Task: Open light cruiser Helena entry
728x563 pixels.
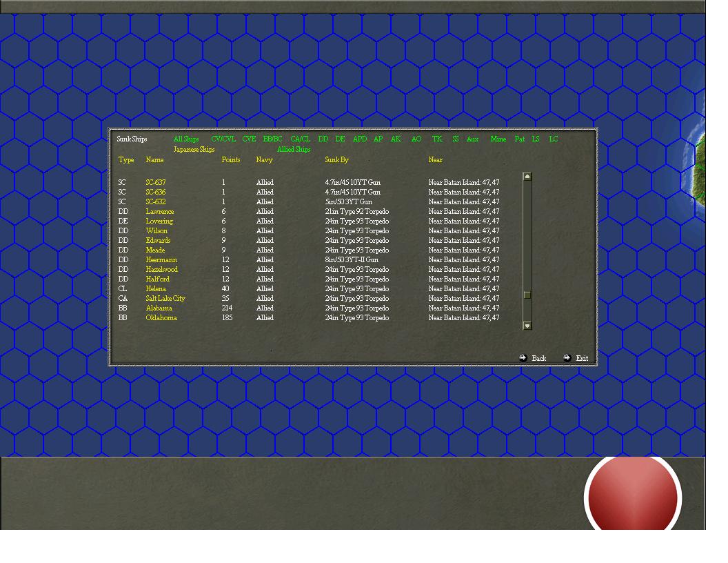Action: (x=156, y=289)
